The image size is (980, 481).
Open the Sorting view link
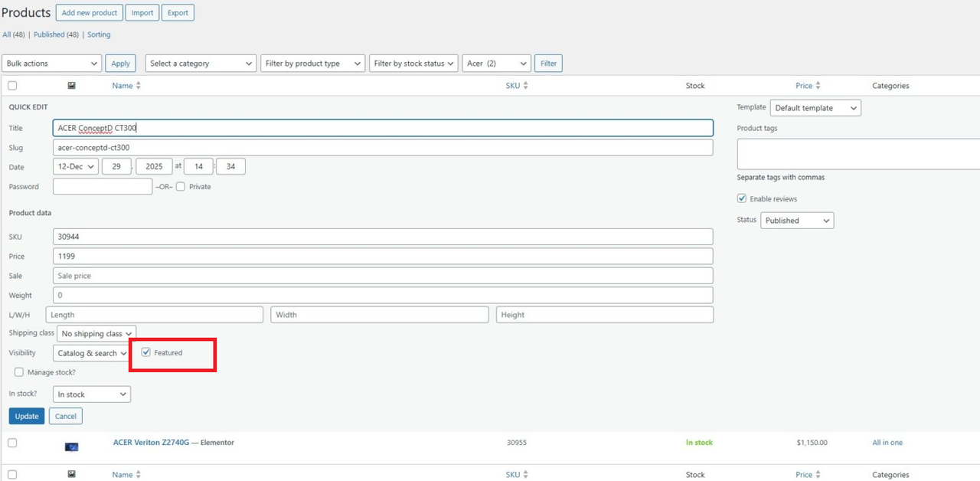(x=99, y=34)
